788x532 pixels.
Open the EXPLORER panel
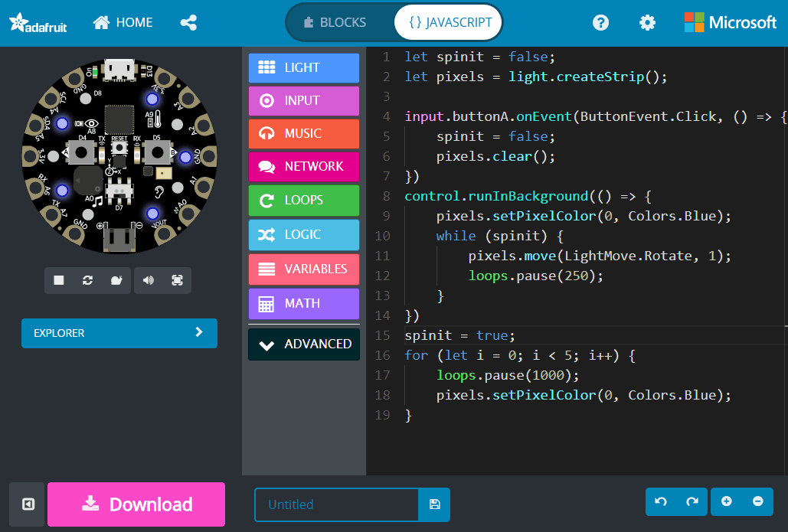(x=119, y=333)
